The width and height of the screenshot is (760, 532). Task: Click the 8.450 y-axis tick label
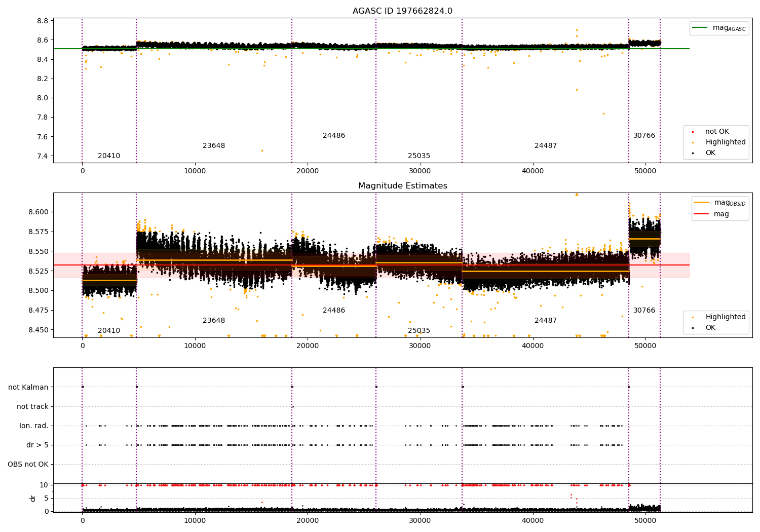click(39, 330)
